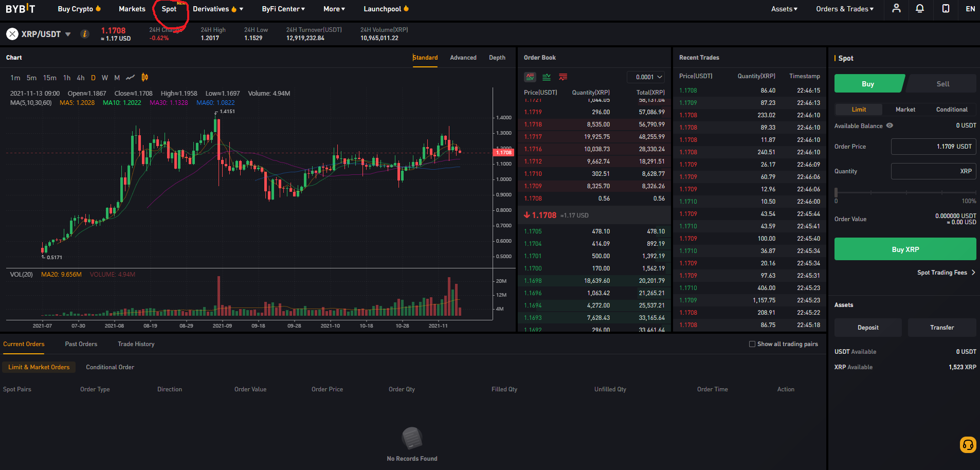Switch chart to line graph icon
Image resolution: width=980 pixels, height=470 pixels.
[130, 78]
